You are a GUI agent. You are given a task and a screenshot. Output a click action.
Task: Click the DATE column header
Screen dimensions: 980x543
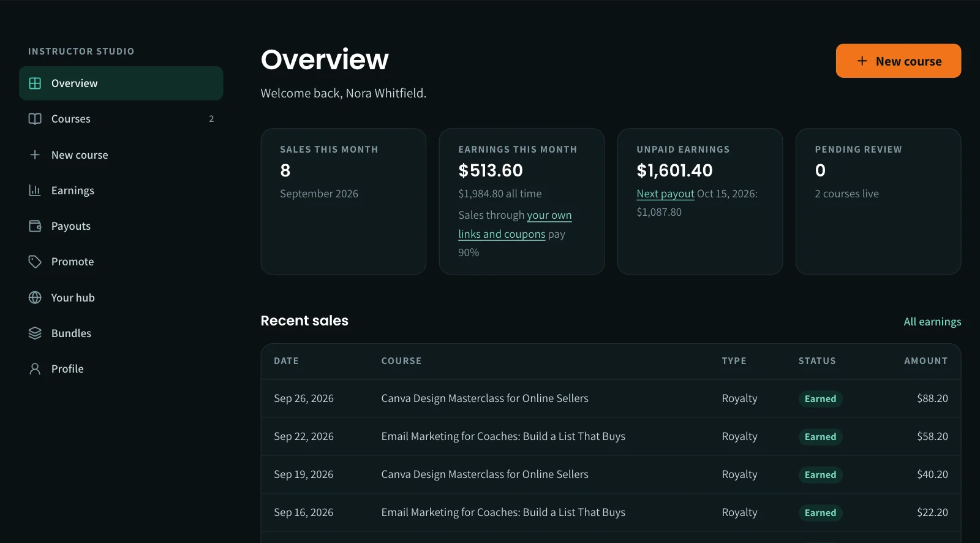286,361
